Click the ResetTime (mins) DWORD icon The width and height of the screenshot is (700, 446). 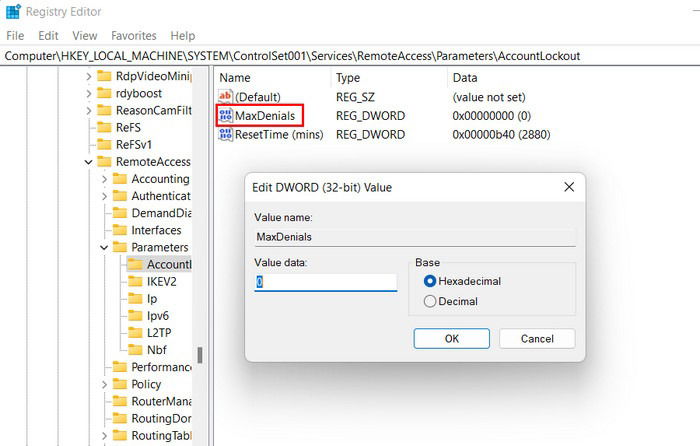point(225,134)
